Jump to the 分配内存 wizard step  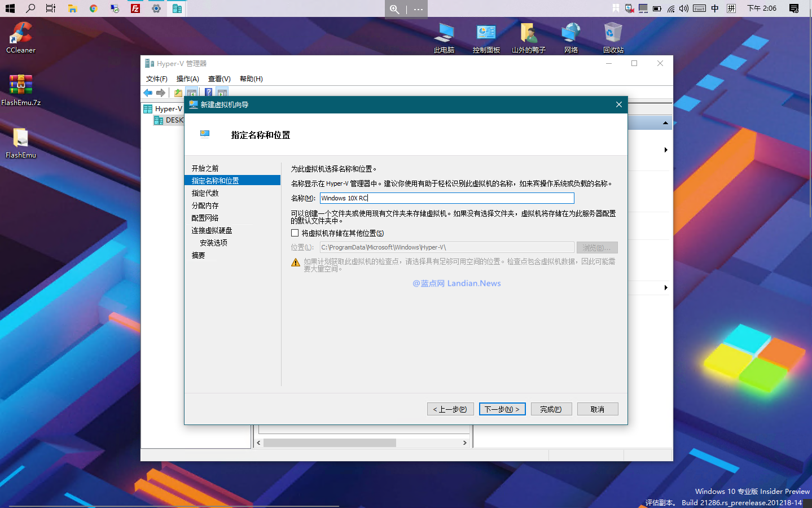[205, 205]
